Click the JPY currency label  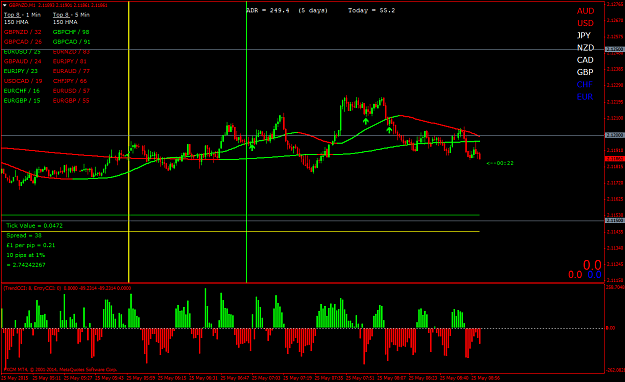pos(584,35)
